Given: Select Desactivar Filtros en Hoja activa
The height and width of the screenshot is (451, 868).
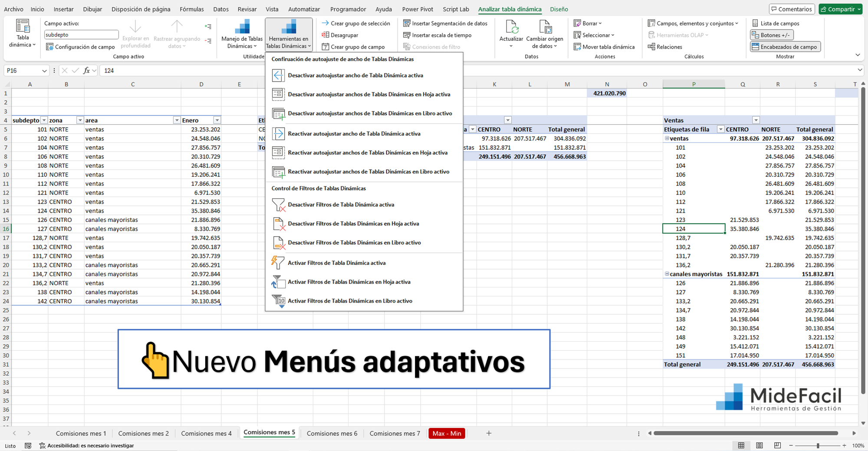Looking at the screenshot, I should [364, 224].
